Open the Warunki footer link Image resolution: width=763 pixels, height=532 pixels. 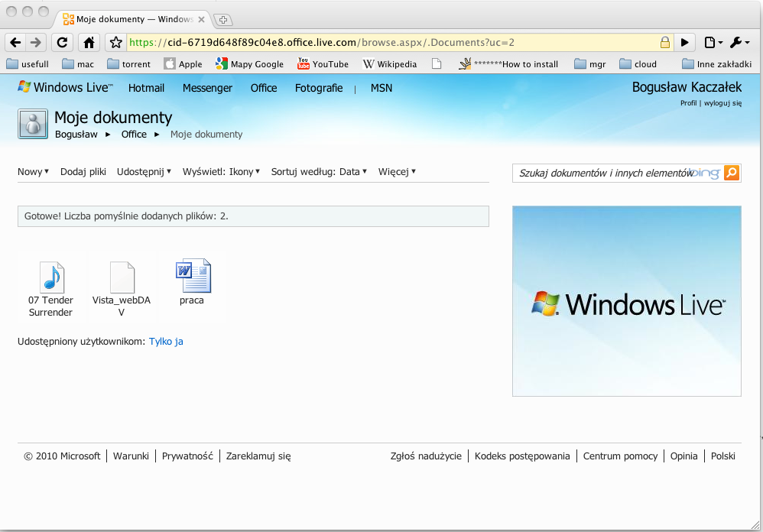(131, 456)
